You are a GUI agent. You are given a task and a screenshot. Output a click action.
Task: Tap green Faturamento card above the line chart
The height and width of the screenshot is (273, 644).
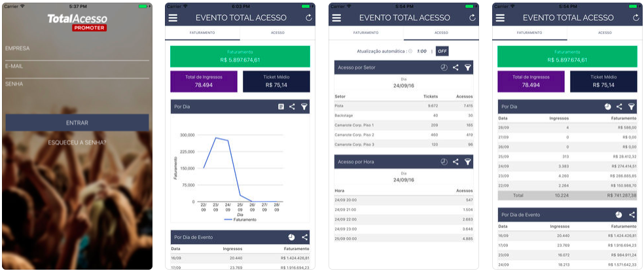pos(240,56)
